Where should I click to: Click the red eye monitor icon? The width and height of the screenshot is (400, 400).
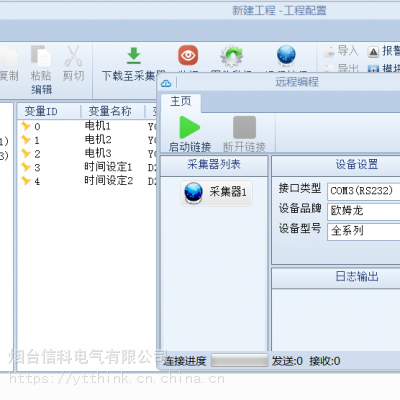click(x=188, y=55)
